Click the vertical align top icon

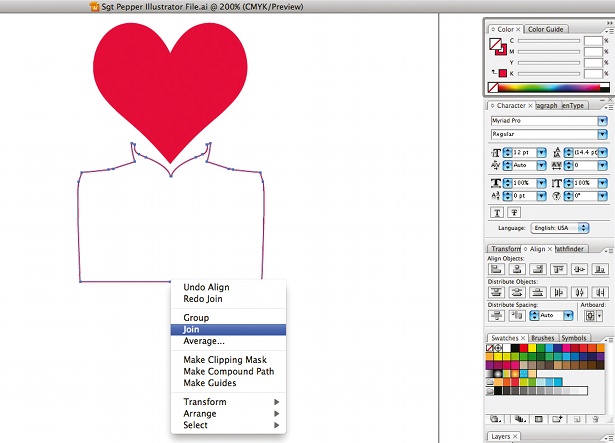[x=558, y=269]
